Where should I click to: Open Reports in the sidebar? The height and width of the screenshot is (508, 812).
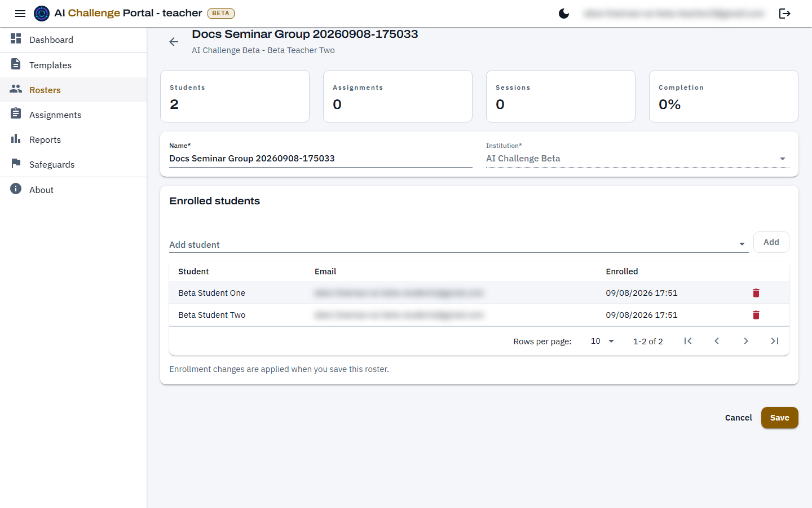(73, 139)
